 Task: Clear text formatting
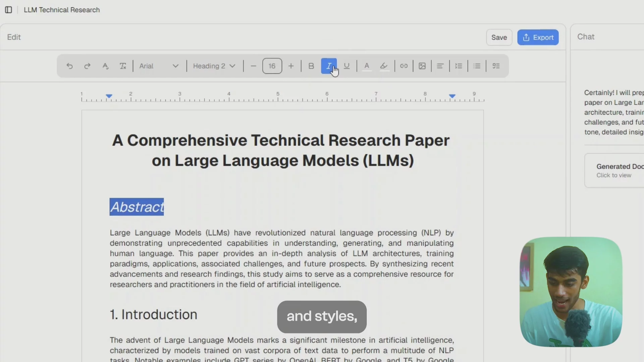(x=123, y=66)
